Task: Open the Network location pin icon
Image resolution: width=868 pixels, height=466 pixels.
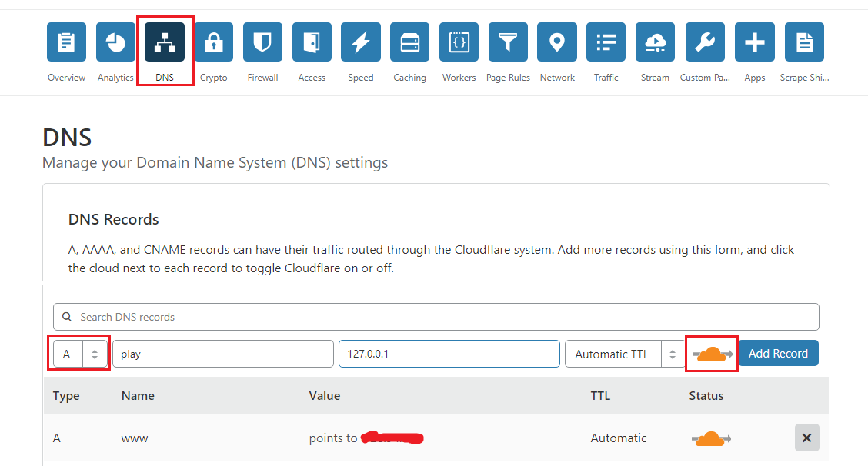Action: pos(557,42)
